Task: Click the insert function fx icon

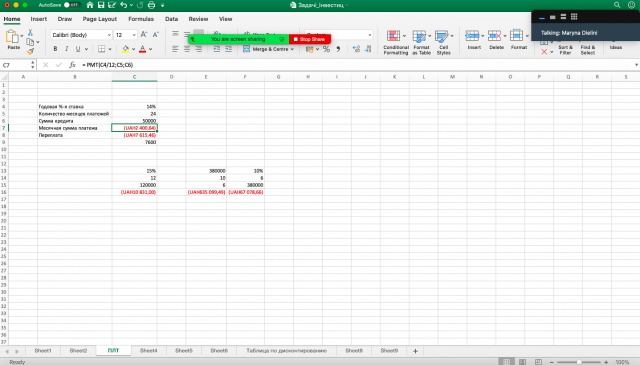Action: [72, 65]
